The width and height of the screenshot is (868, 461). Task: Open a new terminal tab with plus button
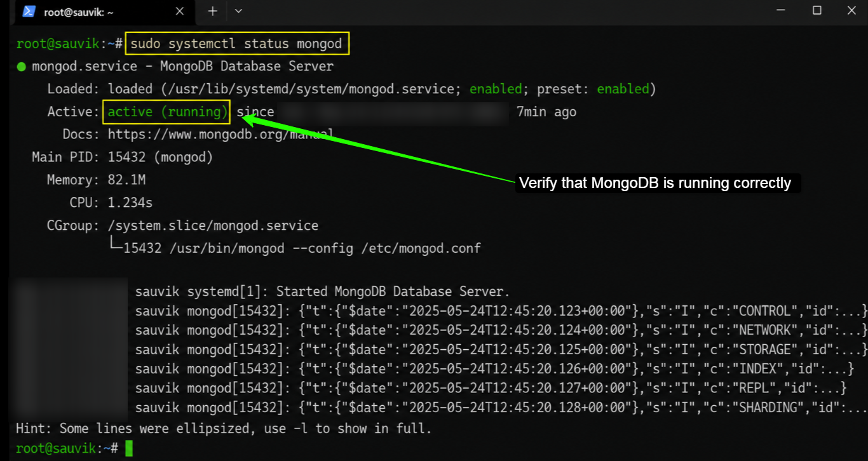(x=213, y=11)
